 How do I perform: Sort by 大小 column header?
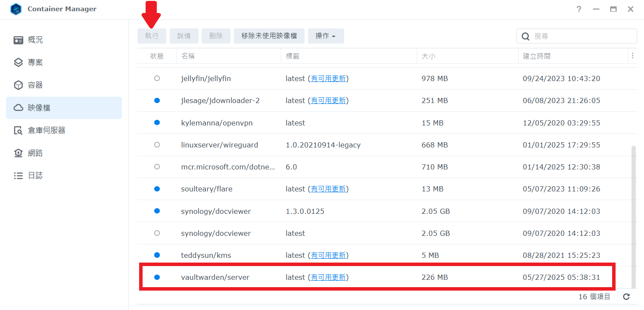pyautogui.click(x=467, y=56)
